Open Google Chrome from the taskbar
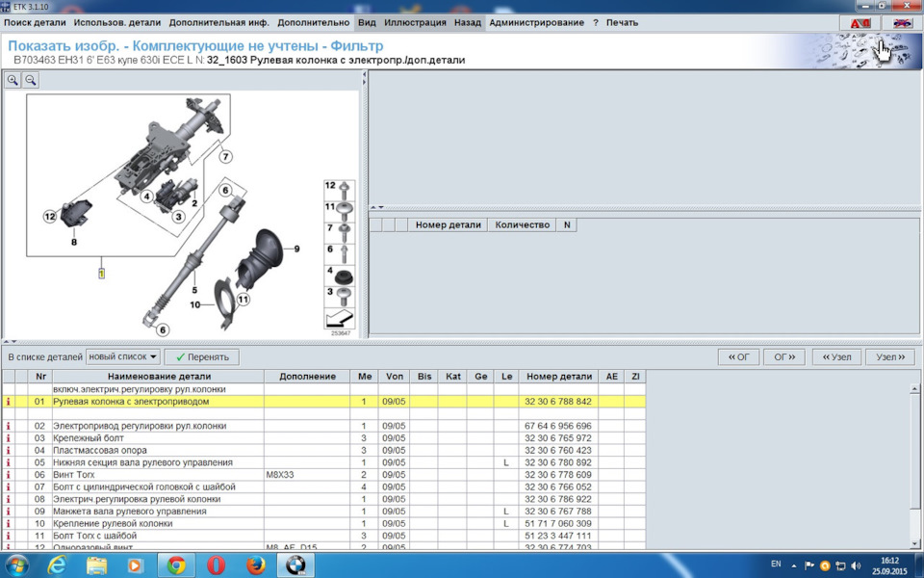 (x=176, y=565)
